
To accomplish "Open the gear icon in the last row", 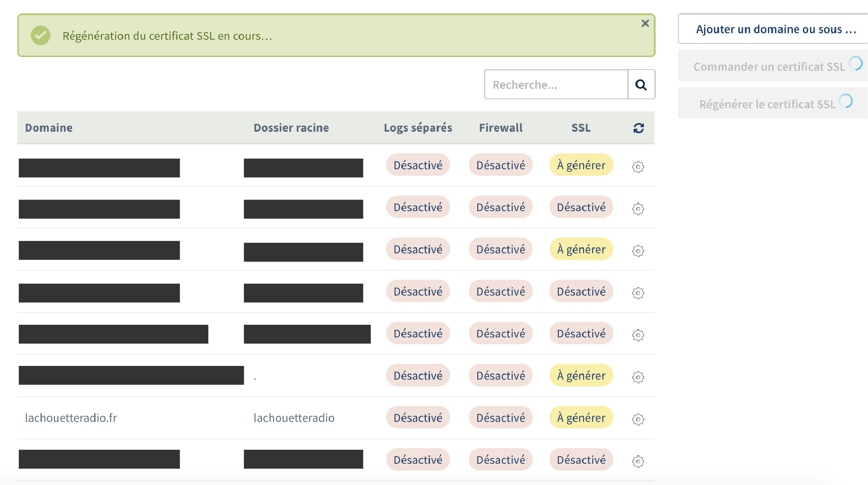I will tap(638, 461).
